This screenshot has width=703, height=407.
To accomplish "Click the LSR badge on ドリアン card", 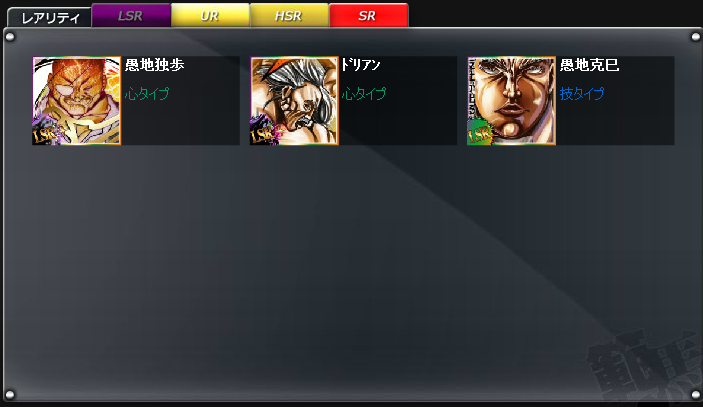I will pyautogui.click(x=263, y=134).
